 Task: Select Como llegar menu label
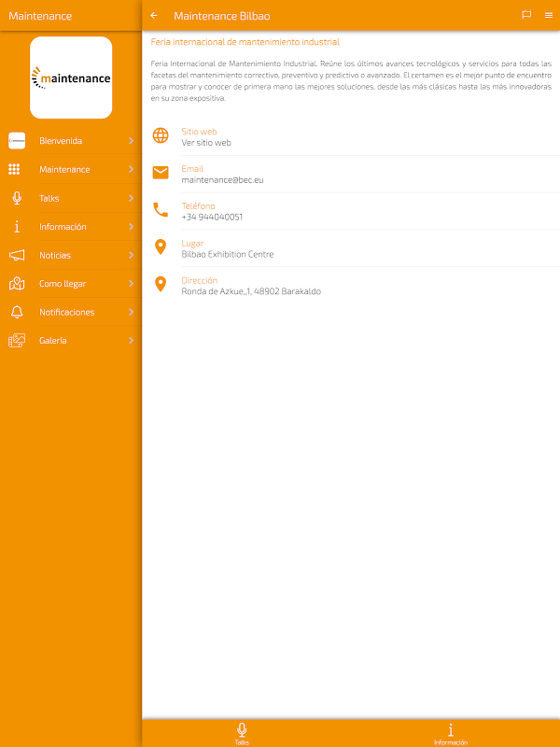63,284
